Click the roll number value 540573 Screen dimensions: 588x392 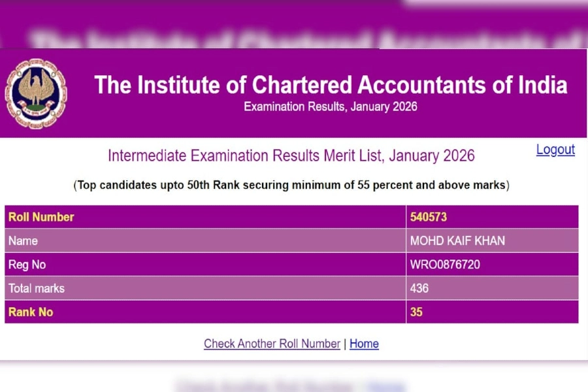429,217
